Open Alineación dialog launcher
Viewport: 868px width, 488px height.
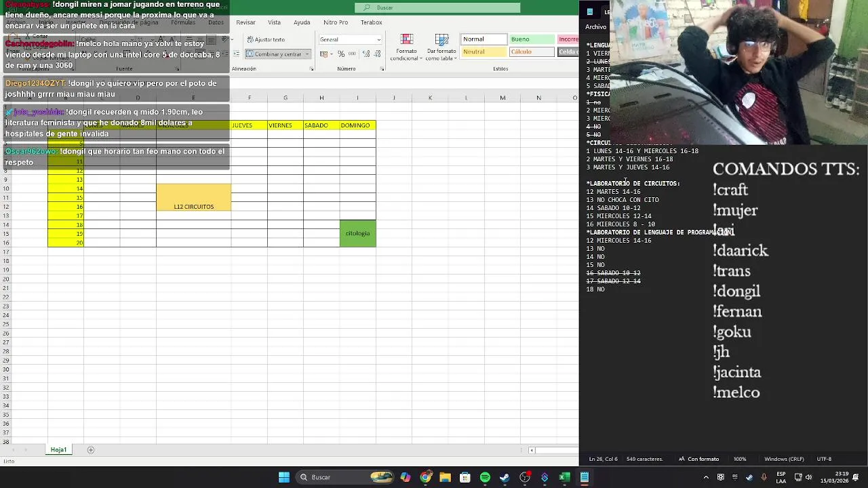tap(312, 69)
